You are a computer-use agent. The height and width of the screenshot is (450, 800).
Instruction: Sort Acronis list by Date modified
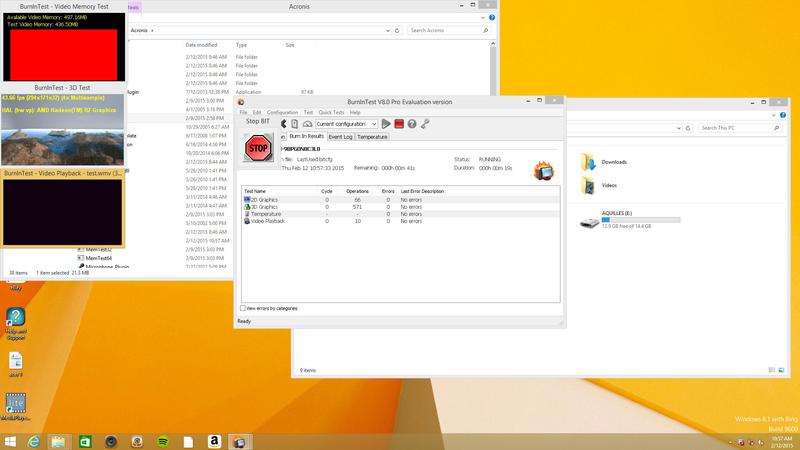click(x=201, y=45)
